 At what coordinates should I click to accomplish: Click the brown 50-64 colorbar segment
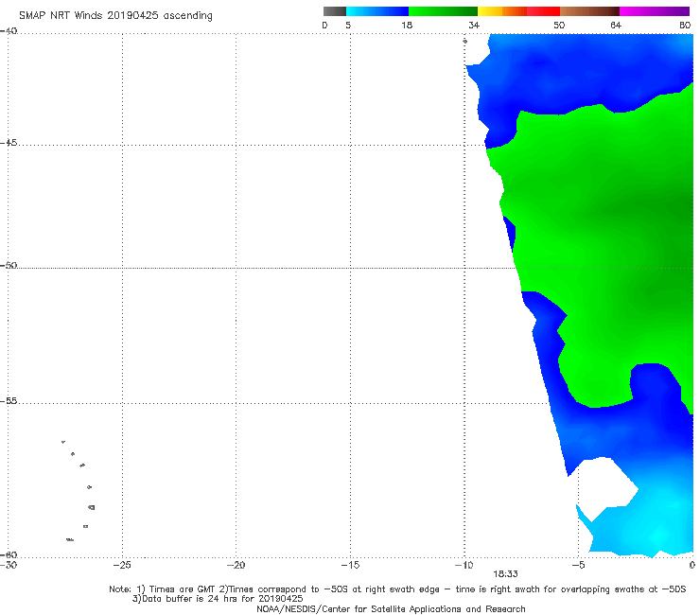pyautogui.click(x=589, y=11)
